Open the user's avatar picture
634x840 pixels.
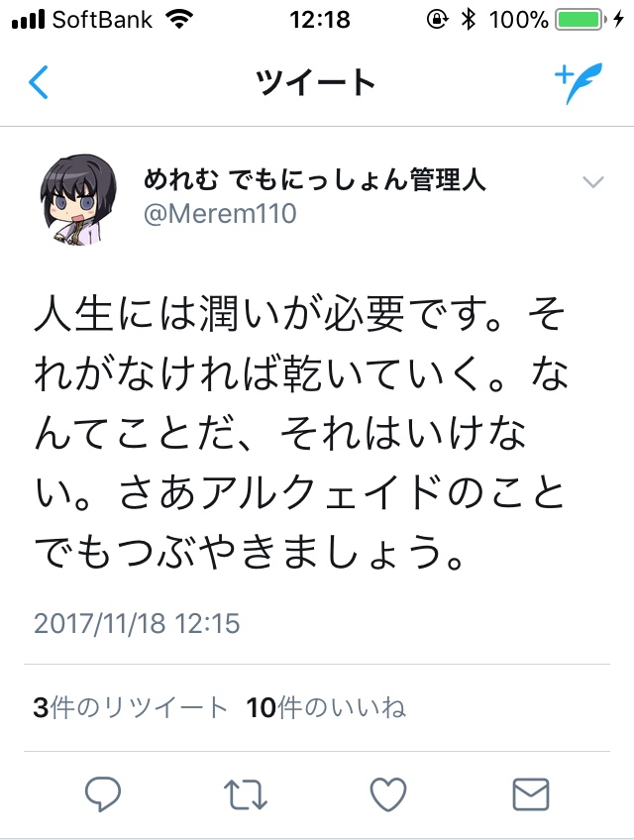coord(78,200)
